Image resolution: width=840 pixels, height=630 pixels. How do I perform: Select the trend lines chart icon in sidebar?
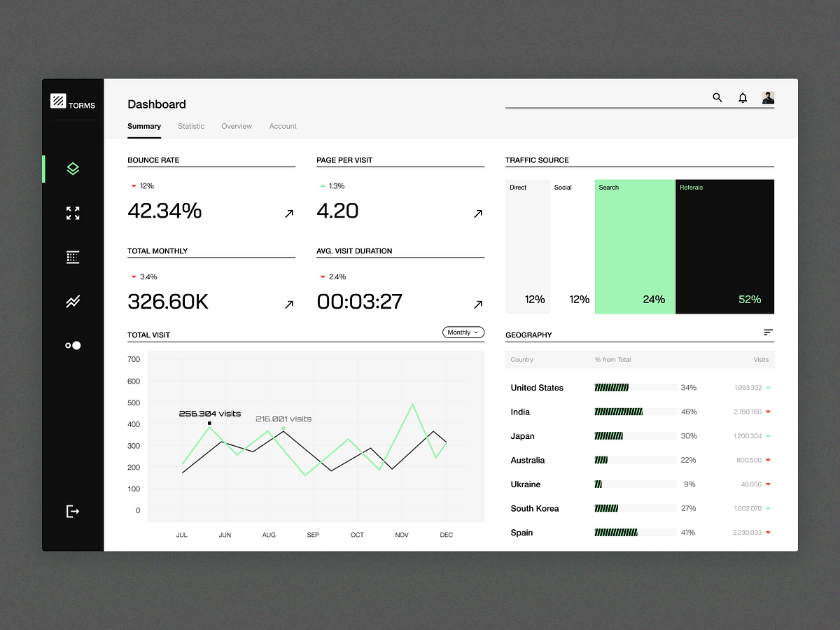point(73,301)
